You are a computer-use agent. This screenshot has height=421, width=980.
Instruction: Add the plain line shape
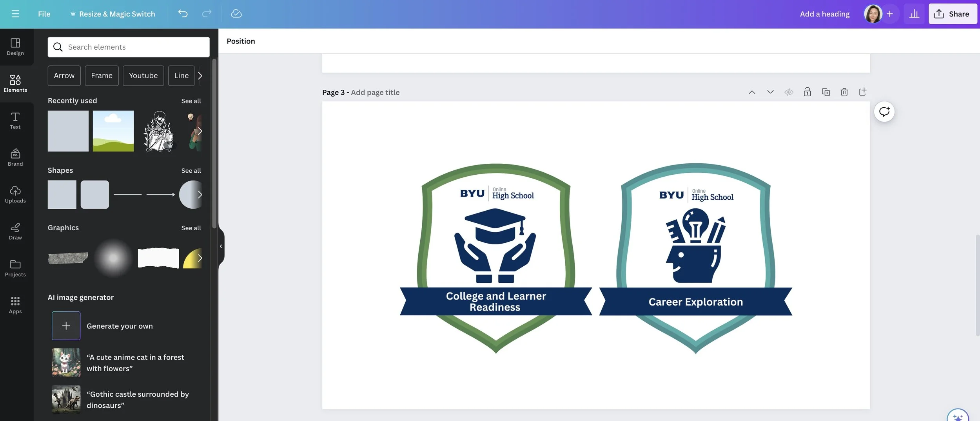pyautogui.click(x=127, y=195)
